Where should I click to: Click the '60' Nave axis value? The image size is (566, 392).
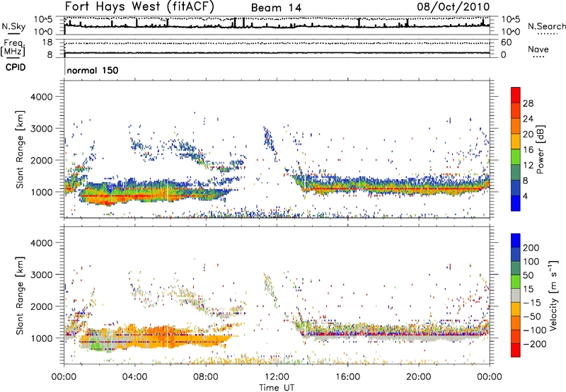pyautogui.click(x=506, y=42)
